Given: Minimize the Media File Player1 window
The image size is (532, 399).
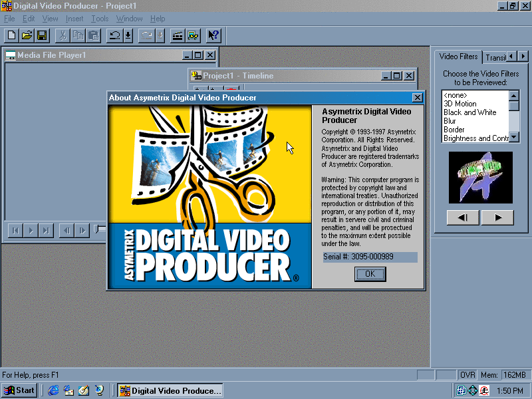Looking at the screenshot, I should [187, 55].
